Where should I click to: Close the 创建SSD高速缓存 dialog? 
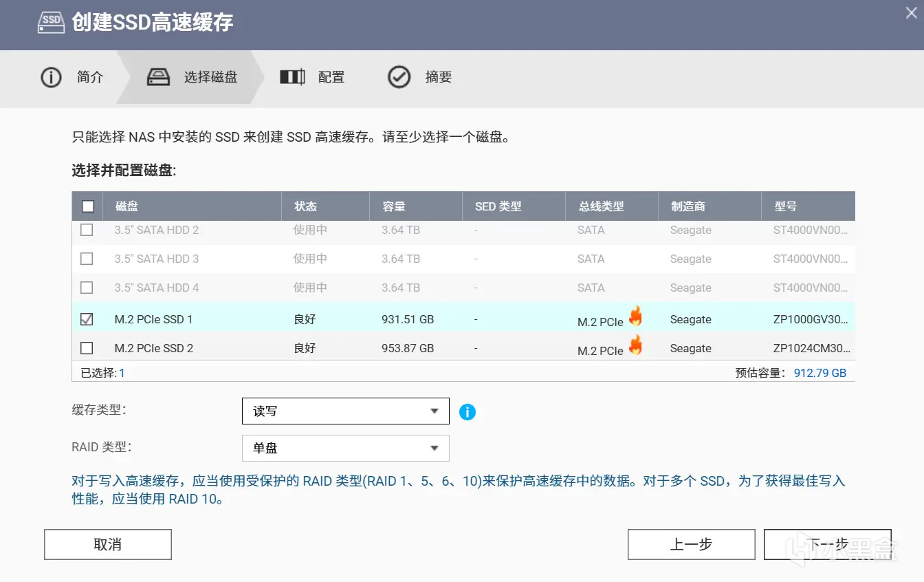[911, 12]
